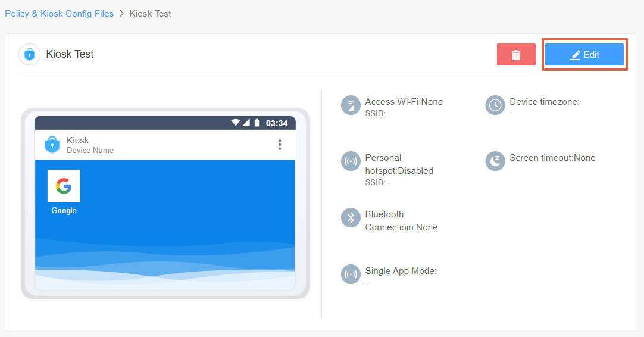Screen dimensions: 644x337
Task: Click the Google label under app icon
Action: tap(64, 210)
